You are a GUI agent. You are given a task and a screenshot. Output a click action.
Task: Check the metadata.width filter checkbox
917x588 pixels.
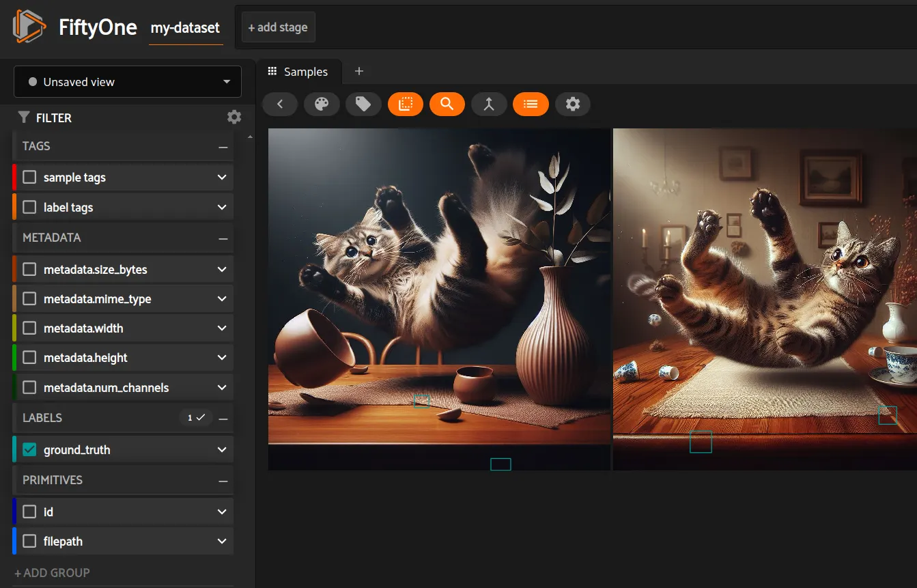click(x=29, y=328)
